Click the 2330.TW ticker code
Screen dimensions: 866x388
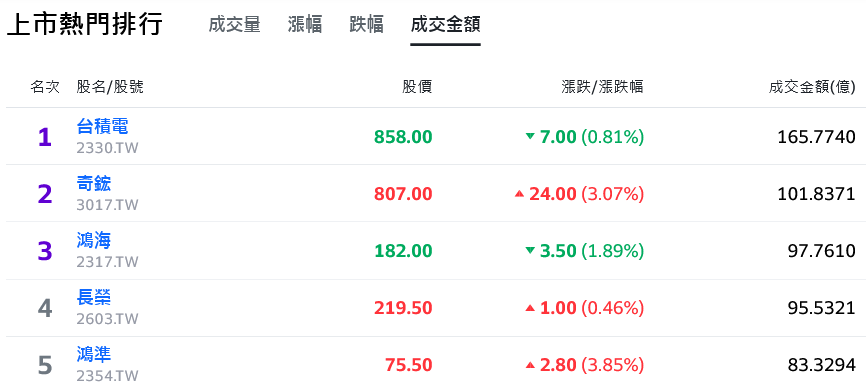pyautogui.click(x=107, y=148)
